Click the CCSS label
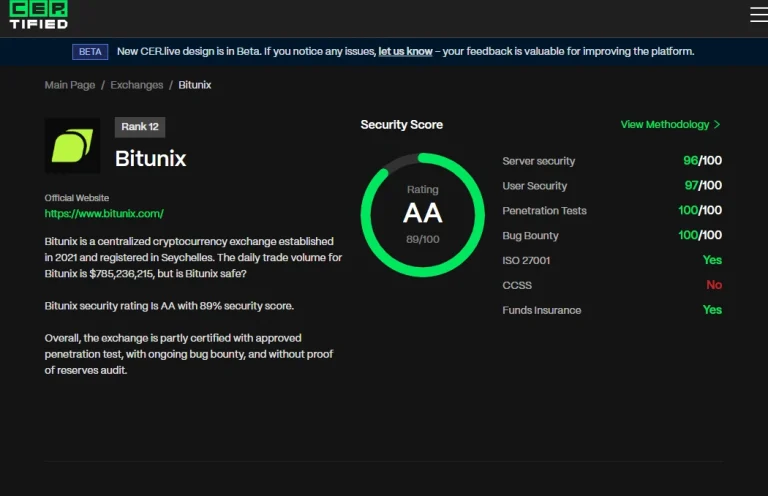This screenshot has width=768, height=496. (x=517, y=285)
